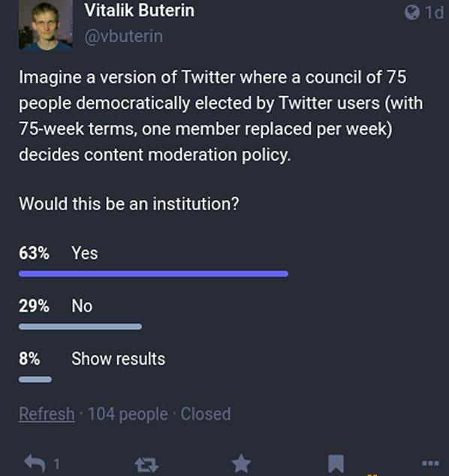Open the 1d timestamp link

(435, 13)
